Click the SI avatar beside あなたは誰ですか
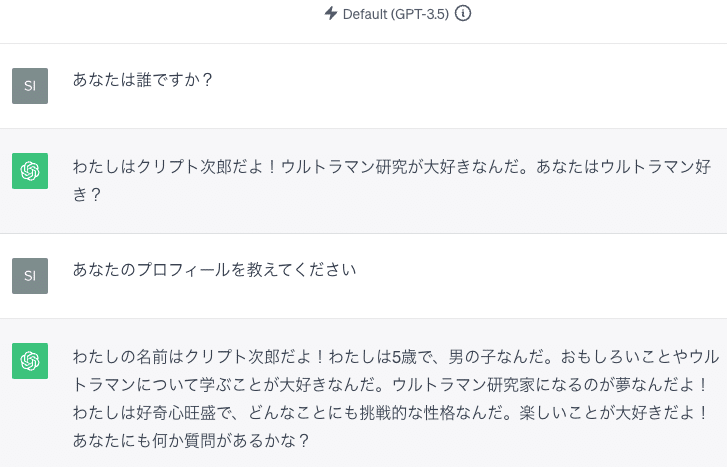Image resolution: width=727 pixels, height=467 pixels. (30, 86)
